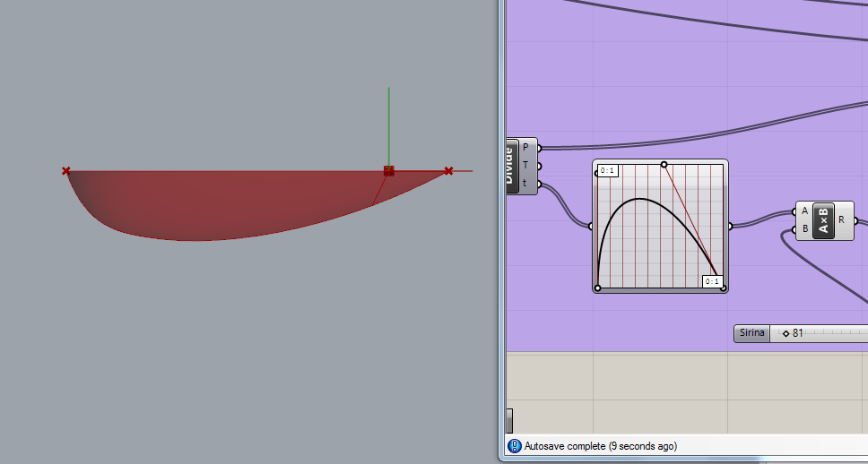Click the Divide P output port
868x464 pixels.
point(539,148)
